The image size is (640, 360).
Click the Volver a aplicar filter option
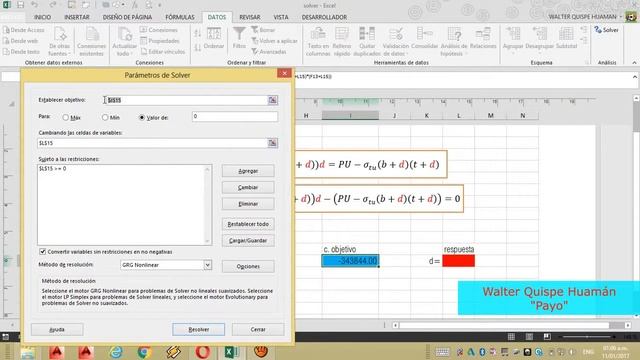(274, 41)
